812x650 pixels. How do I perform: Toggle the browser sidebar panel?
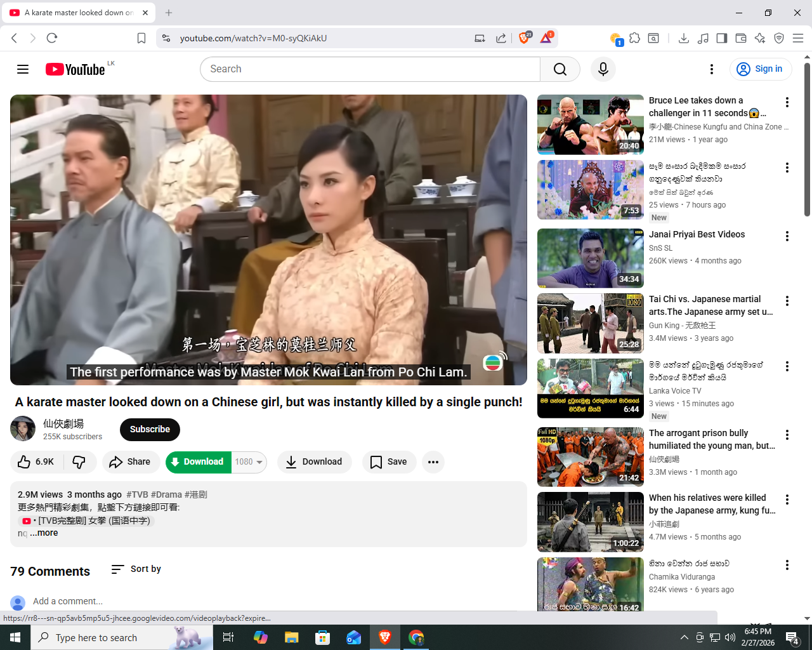tap(722, 38)
